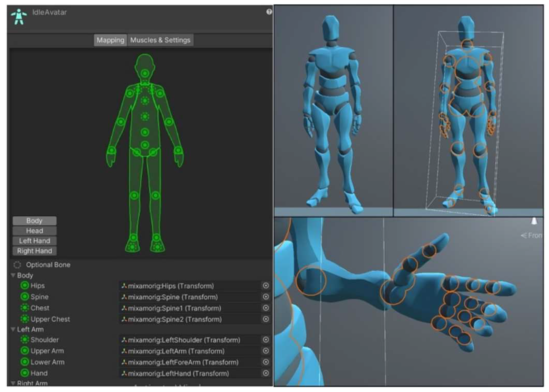The height and width of the screenshot is (392, 549).
Task: Select the optional Chest bone indicator
Action: click(x=24, y=308)
